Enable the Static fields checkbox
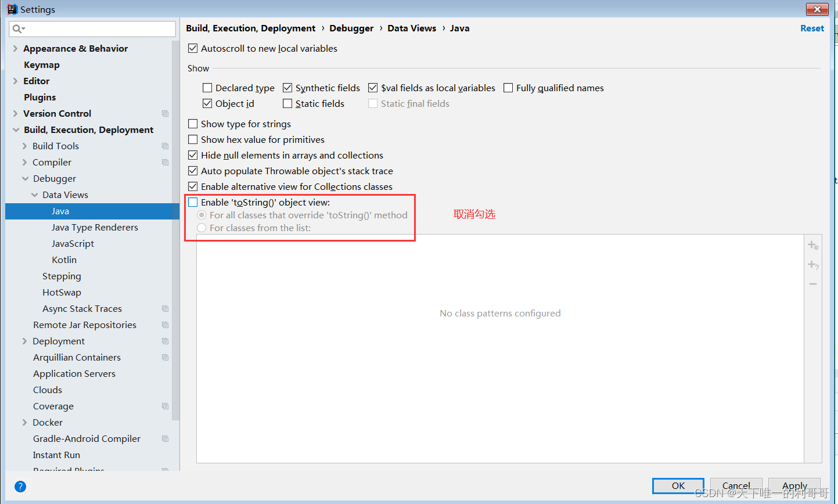The width and height of the screenshot is (838, 504). tap(287, 103)
